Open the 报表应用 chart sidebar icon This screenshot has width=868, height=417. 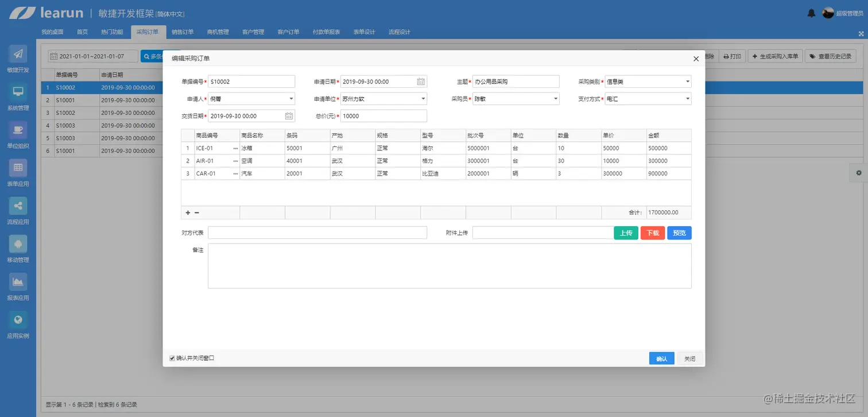[x=18, y=281]
